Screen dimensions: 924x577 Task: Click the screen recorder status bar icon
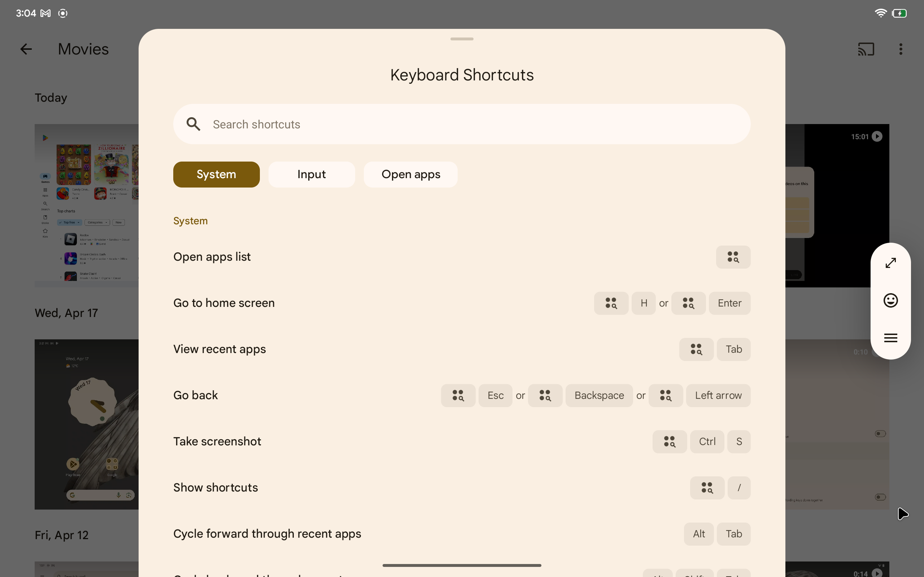click(x=63, y=13)
